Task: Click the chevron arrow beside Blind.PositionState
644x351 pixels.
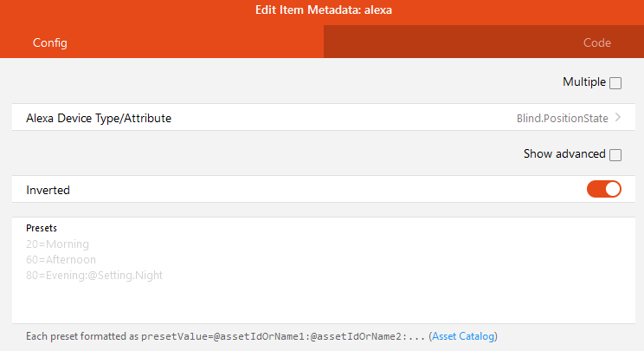Action: (x=618, y=118)
